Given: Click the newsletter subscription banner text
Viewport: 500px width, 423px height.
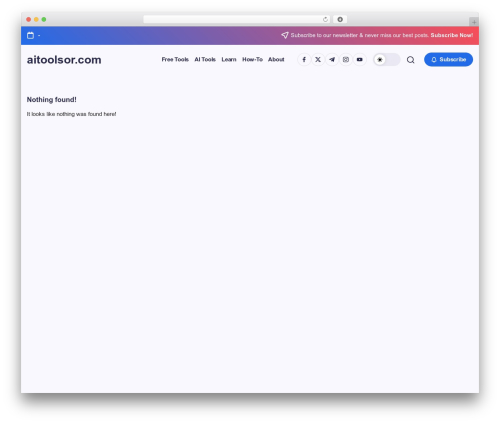Looking at the screenshot, I should point(359,35).
